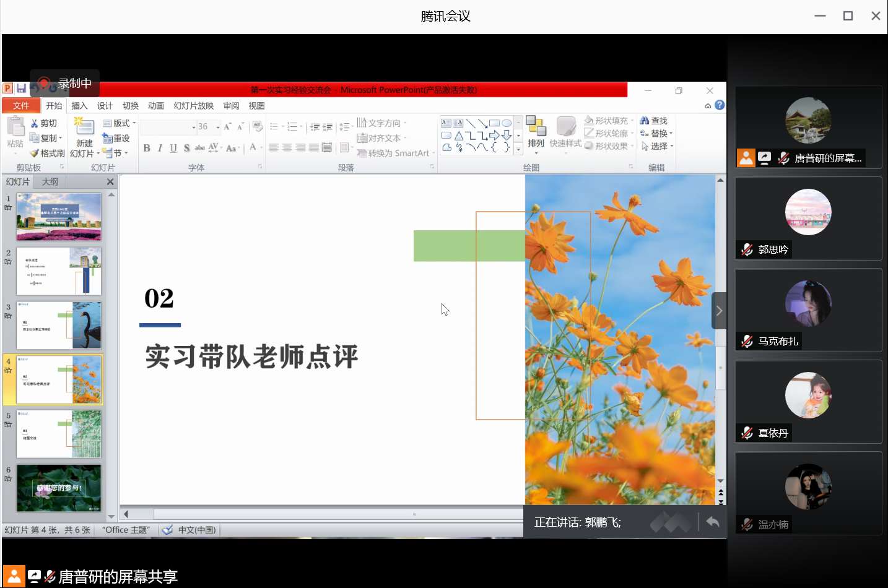Switch to the Insert (插入) ribbon tab

click(x=79, y=105)
